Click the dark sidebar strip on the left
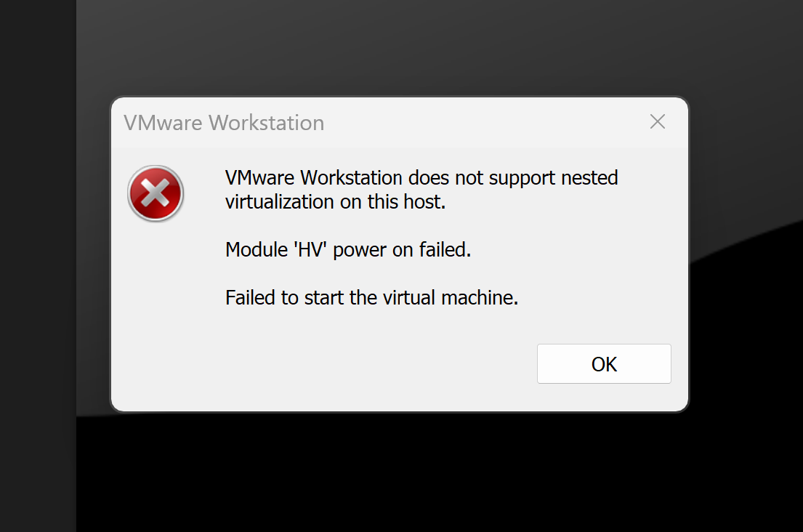Image resolution: width=803 pixels, height=532 pixels. point(38,266)
